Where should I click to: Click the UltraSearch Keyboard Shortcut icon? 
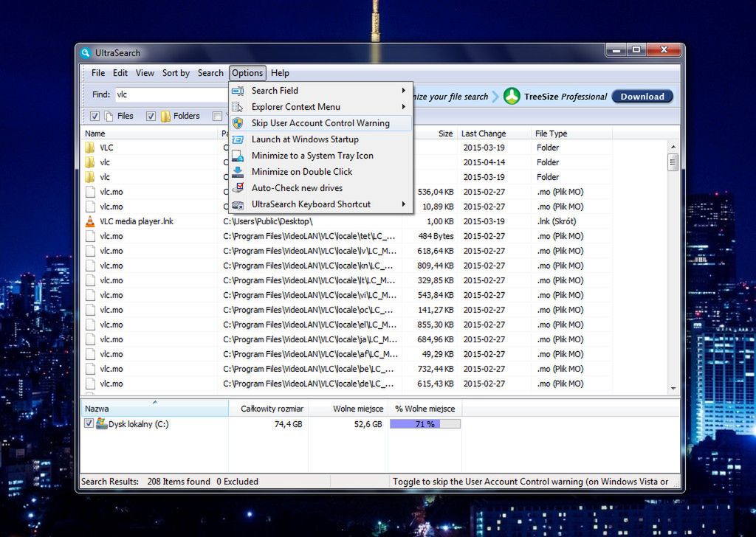pos(238,204)
